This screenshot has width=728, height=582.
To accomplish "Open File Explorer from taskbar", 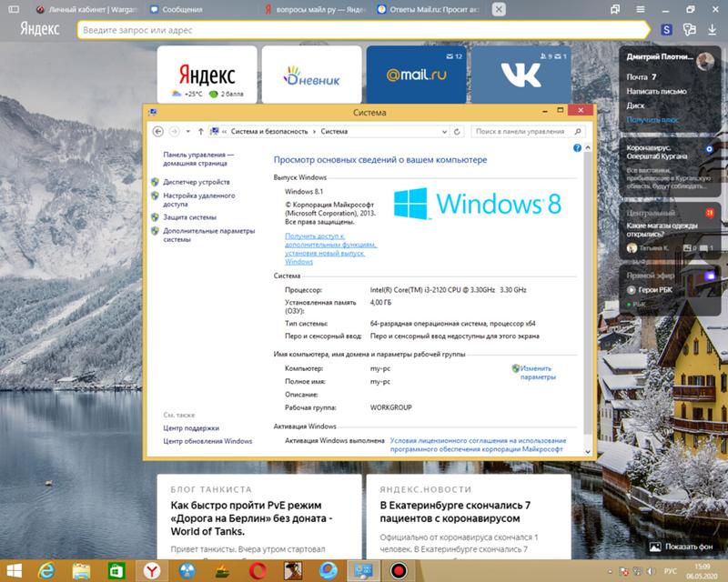I will tap(81, 571).
